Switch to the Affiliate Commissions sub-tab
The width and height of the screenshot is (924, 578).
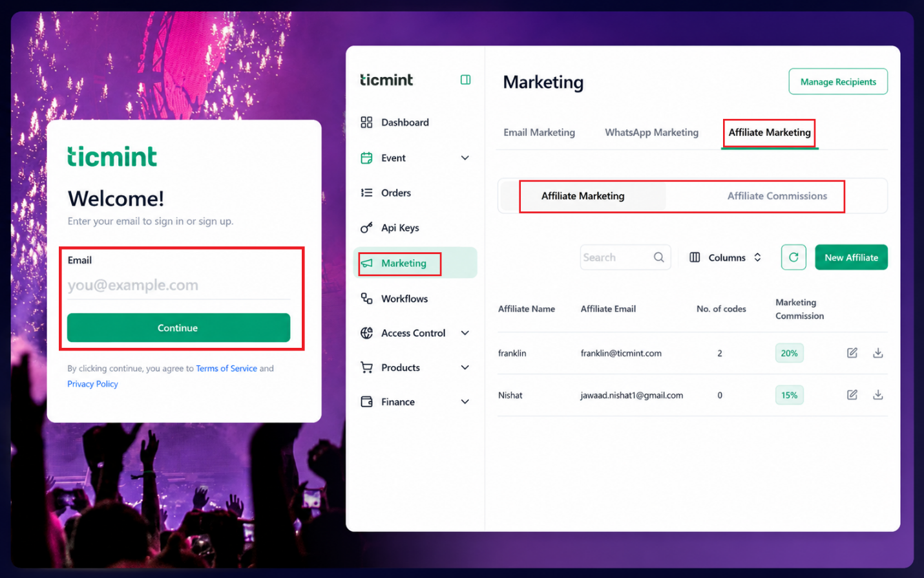click(x=777, y=196)
